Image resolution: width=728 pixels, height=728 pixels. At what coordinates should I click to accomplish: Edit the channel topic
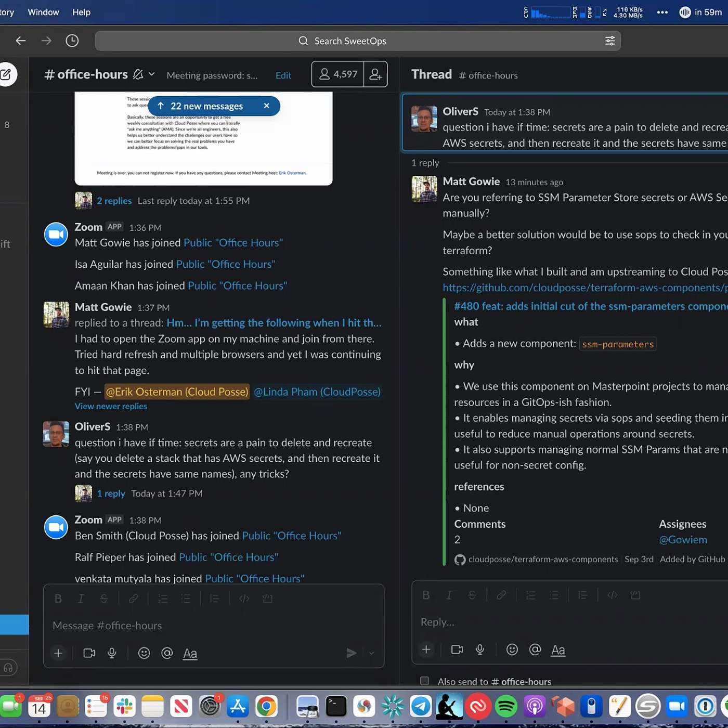click(x=283, y=75)
